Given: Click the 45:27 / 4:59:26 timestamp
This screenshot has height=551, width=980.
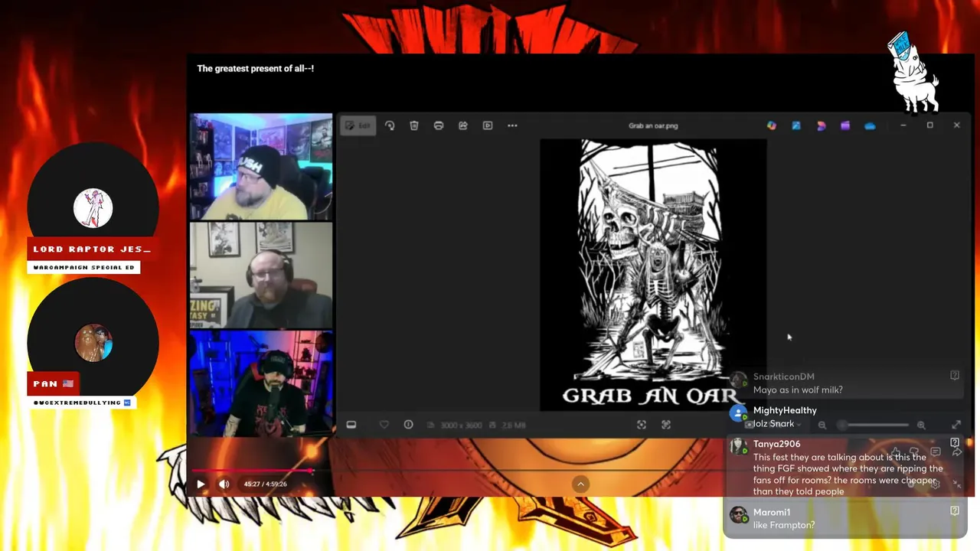Looking at the screenshot, I should pos(266,484).
